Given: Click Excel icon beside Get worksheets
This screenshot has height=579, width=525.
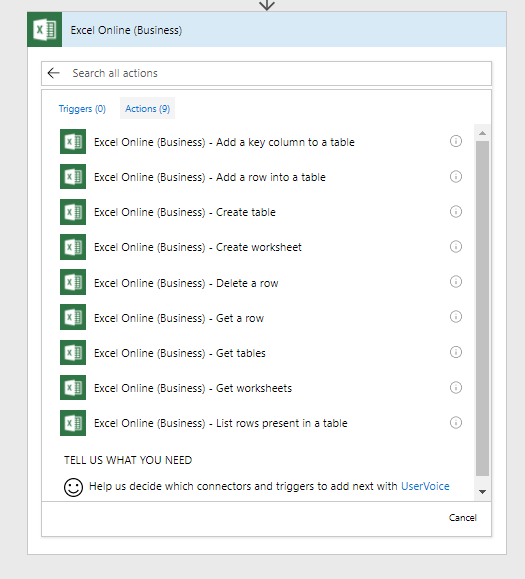Looking at the screenshot, I should 73,388.
